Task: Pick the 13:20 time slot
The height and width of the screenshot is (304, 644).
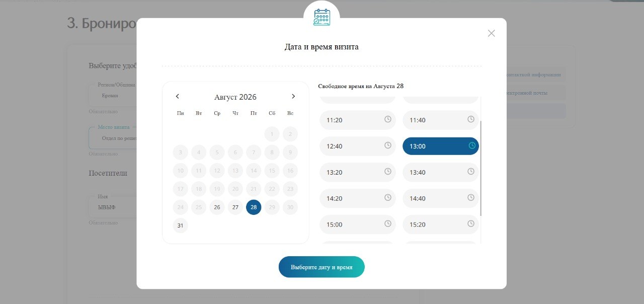Action: [358, 172]
